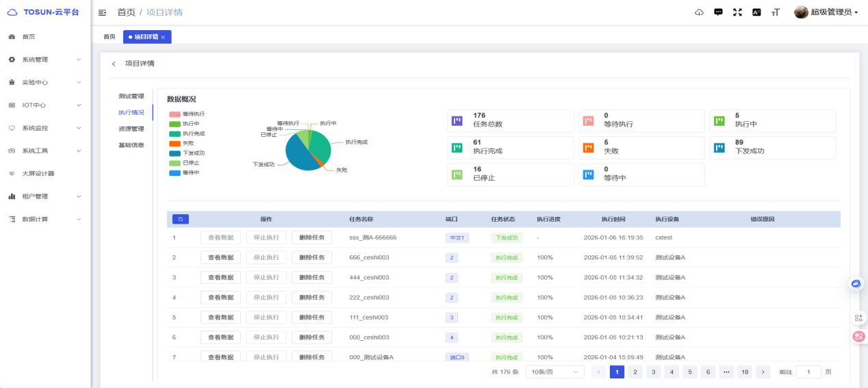Click the cloud download icon in header
This screenshot has height=388, width=868.
click(699, 12)
